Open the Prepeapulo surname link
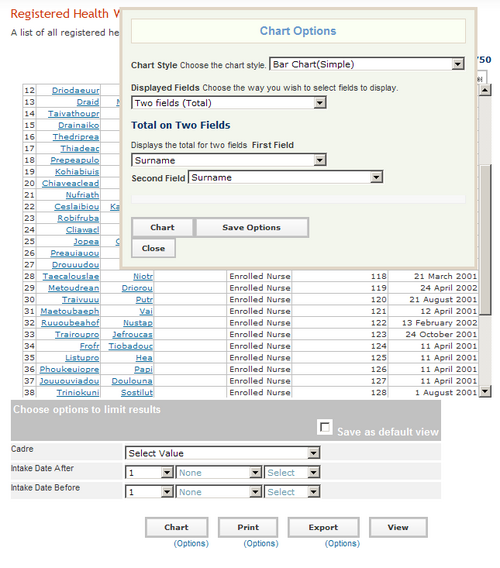 [75, 160]
